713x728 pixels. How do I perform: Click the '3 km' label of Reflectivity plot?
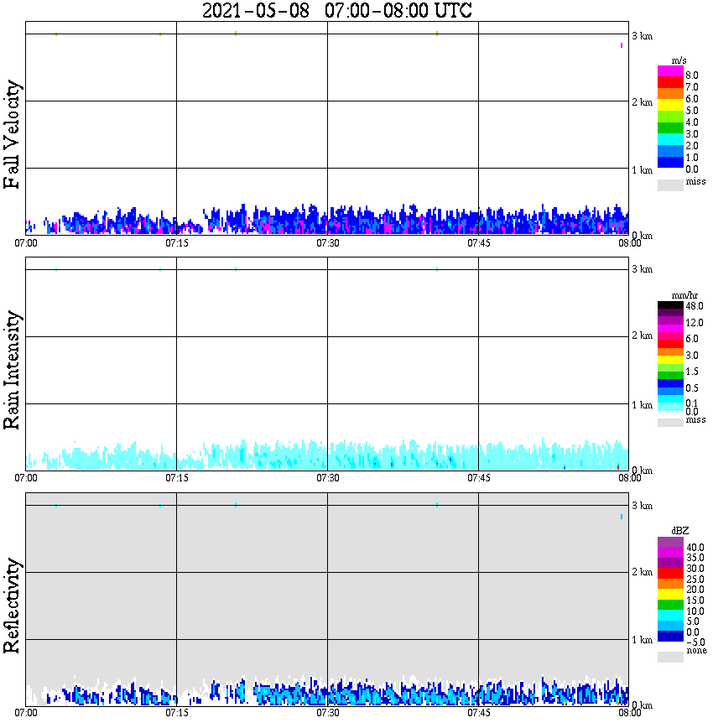click(643, 506)
